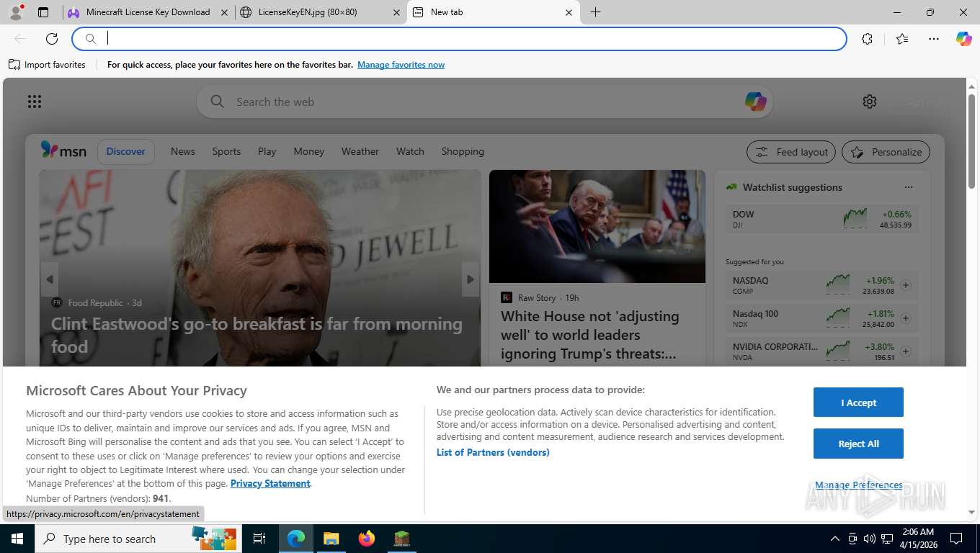Open the notification center icon
The width and height of the screenshot is (980, 553).
point(956,539)
